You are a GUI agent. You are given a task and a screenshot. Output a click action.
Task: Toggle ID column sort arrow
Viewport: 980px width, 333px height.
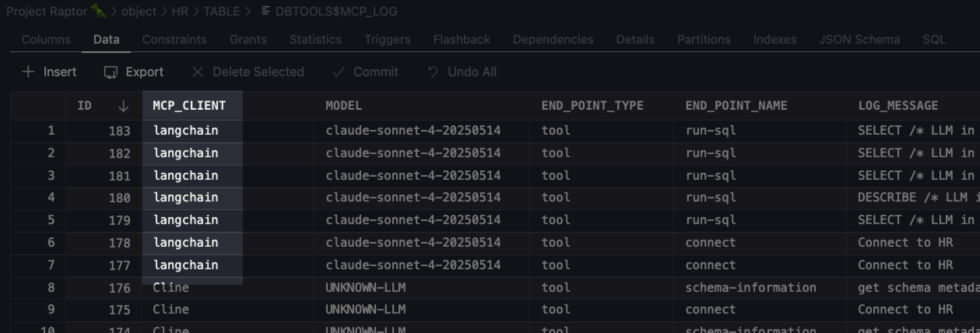click(123, 106)
